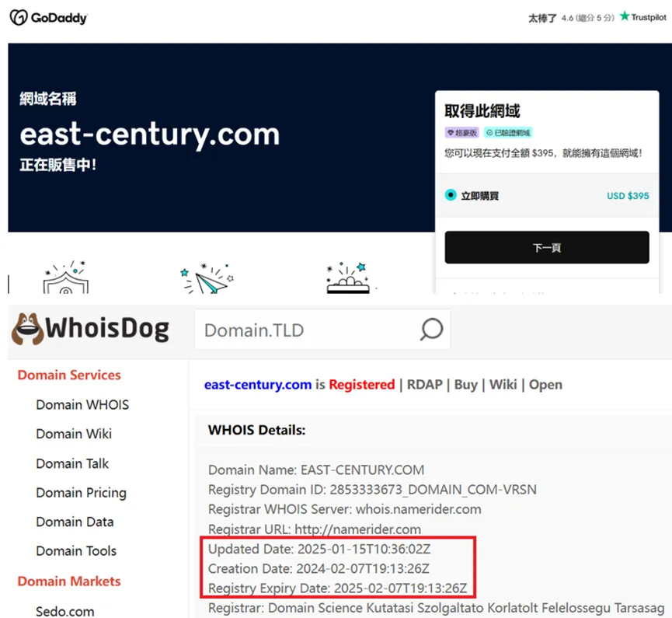Click the WHOIS Details: heading
Viewport: 672px width, 618px height.
[x=256, y=430]
